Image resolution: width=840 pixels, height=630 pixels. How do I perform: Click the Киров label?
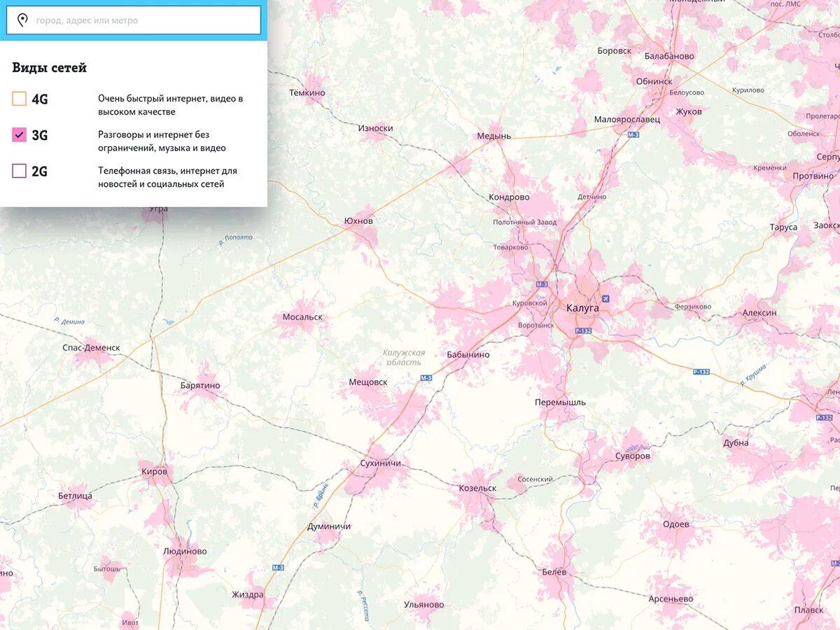pos(155,472)
